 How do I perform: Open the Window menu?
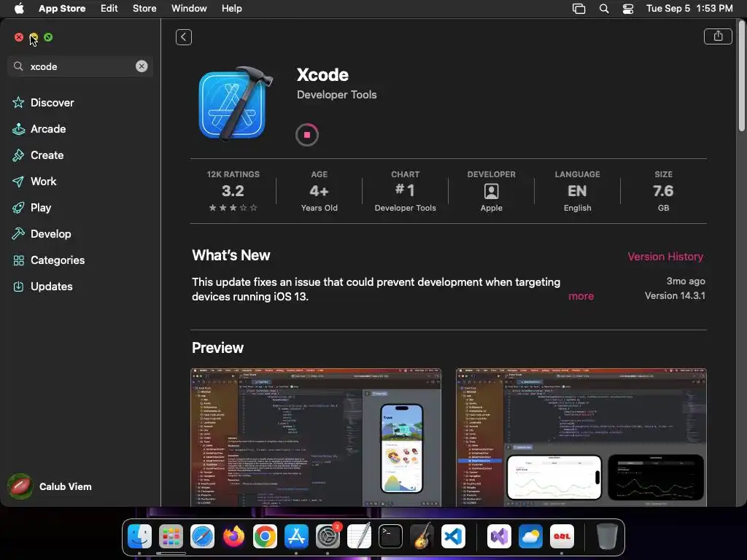pyautogui.click(x=189, y=8)
